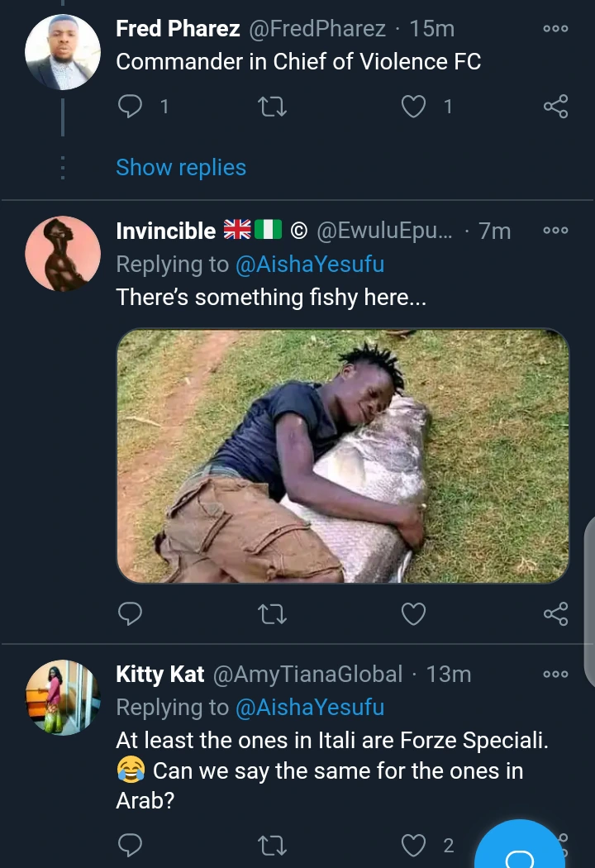Retweet Kitty Kat's Forze Speciali tweet
The width and height of the screenshot is (595, 868).
(272, 845)
